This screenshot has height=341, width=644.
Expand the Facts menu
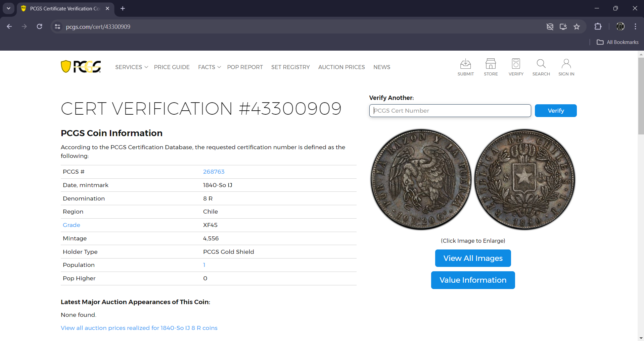tap(210, 67)
